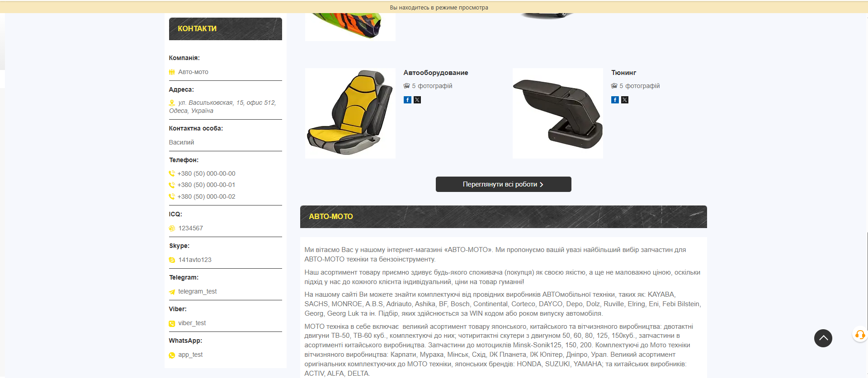Click the Telegram icon beside telegram_test

tap(172, 292)
